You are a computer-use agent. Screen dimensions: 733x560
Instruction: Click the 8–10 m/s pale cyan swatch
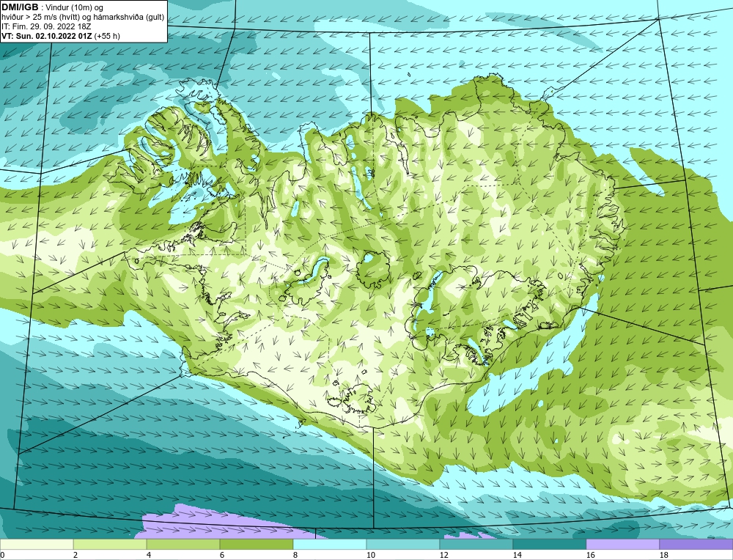(330, 545)
